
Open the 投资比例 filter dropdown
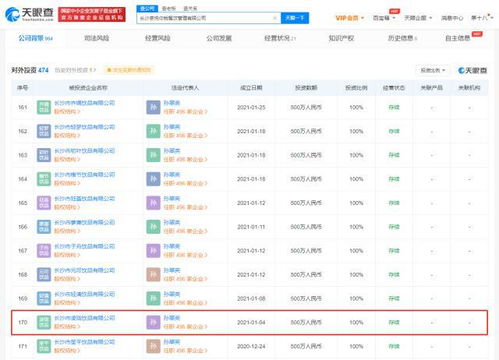tap(433, 70)
